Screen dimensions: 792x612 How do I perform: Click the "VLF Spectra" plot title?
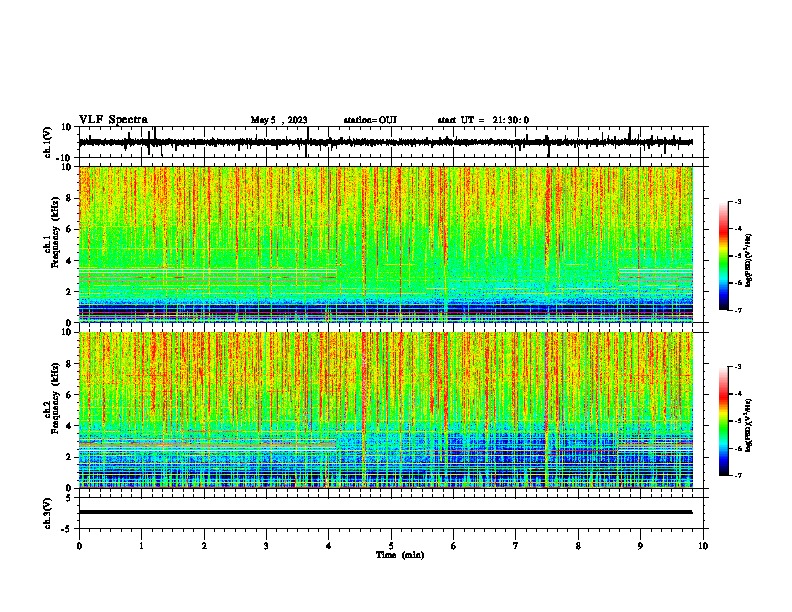coord(113,120)
